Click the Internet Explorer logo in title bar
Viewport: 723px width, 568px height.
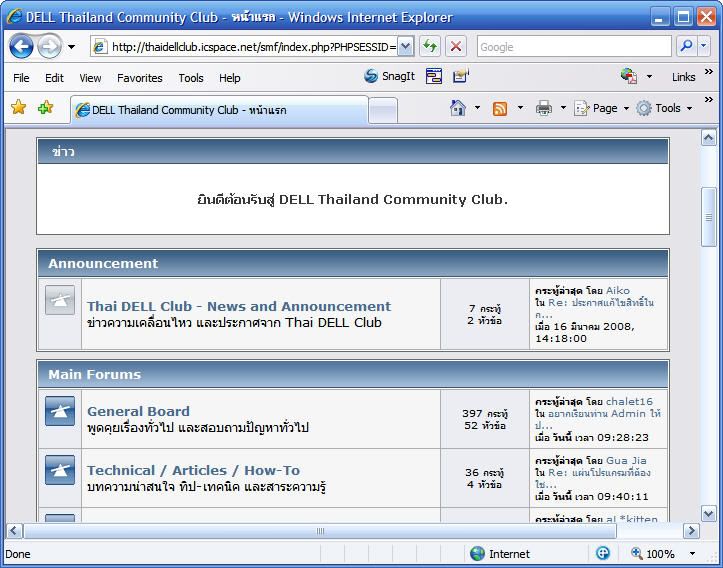pyautogui.click(x=14, y=17)
